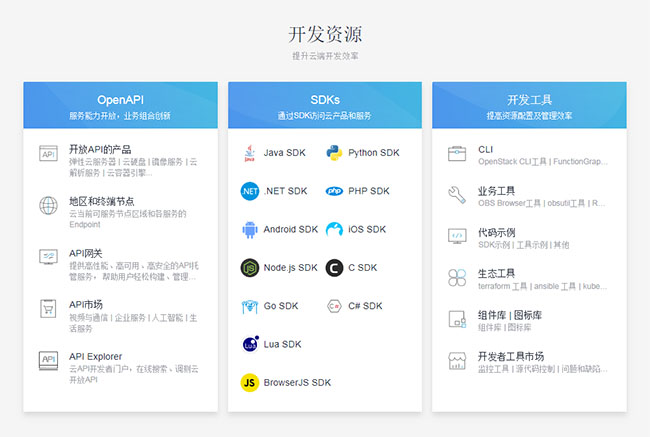Open the 开发者工具市场 entry
This screenshot has width=650, height=437.
[510, 356]
